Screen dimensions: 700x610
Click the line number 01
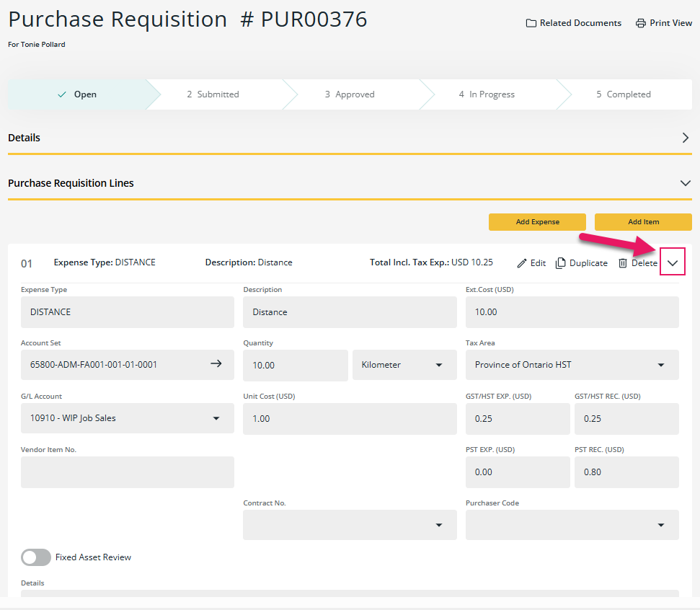[x=27, y=263]
